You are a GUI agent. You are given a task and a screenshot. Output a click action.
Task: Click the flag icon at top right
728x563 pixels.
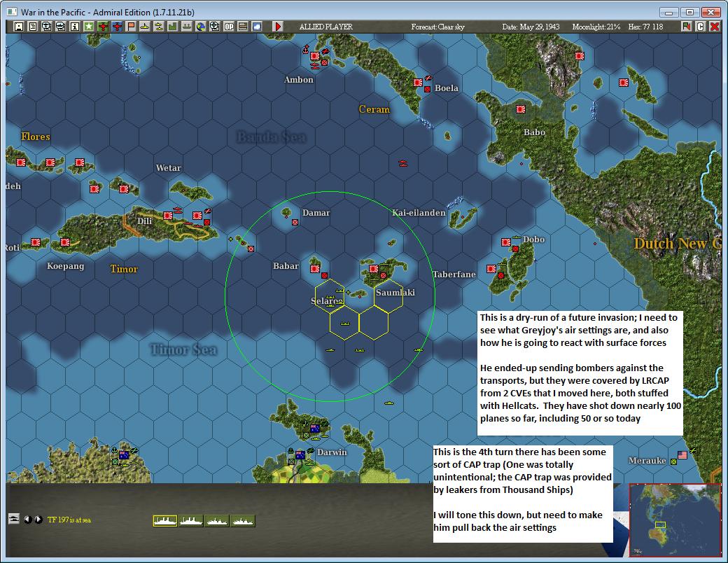[687, 27]
